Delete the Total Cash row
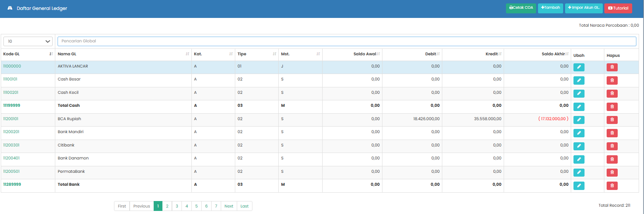This screenshot has width=644, height=214. pyautogui.click(x=612, y=107)
